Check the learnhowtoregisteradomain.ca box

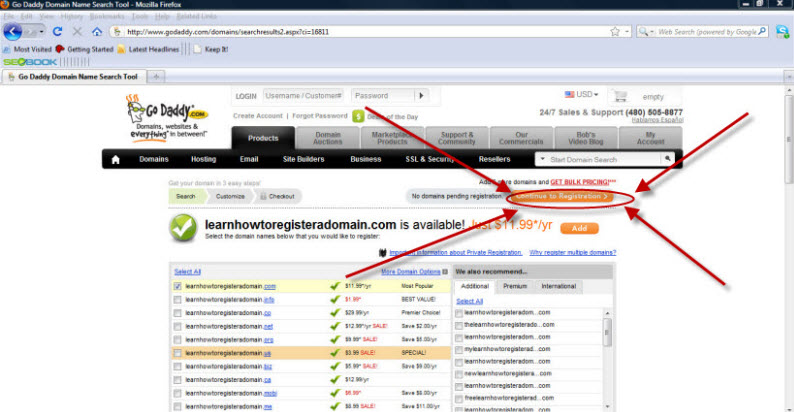(x=177, y=380)
